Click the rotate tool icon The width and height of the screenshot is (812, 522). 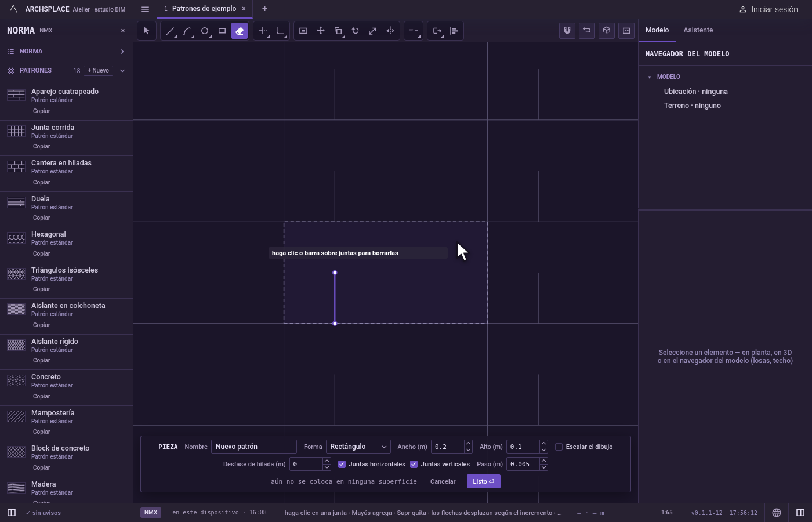coord(356,31)
